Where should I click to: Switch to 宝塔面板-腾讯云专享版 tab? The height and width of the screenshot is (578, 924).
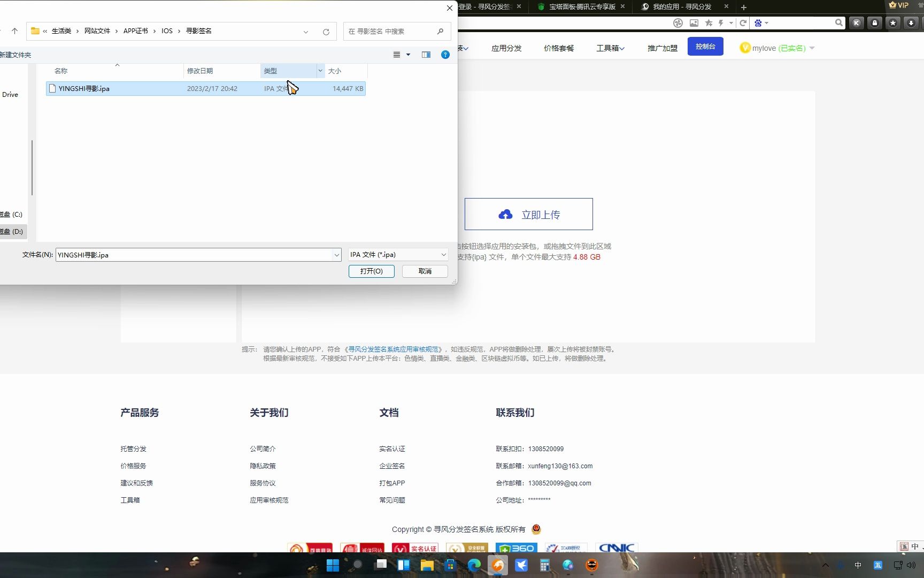[x=582, y=7]
